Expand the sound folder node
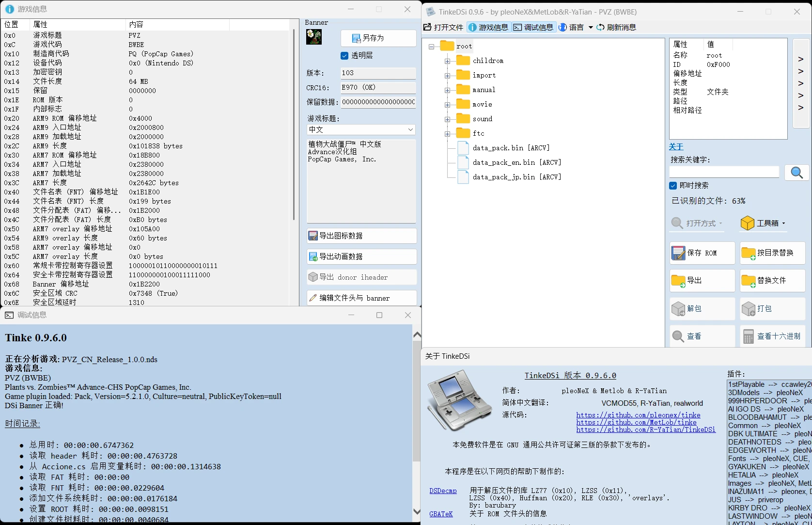 click(x=447, y=119)
